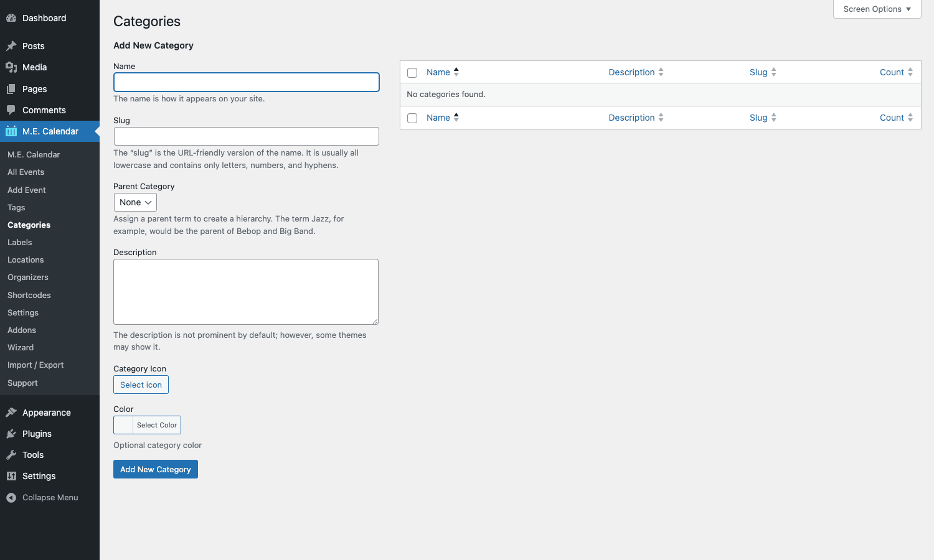Click Collapse Menu label
Screen dimensions: 934x560
50,497
